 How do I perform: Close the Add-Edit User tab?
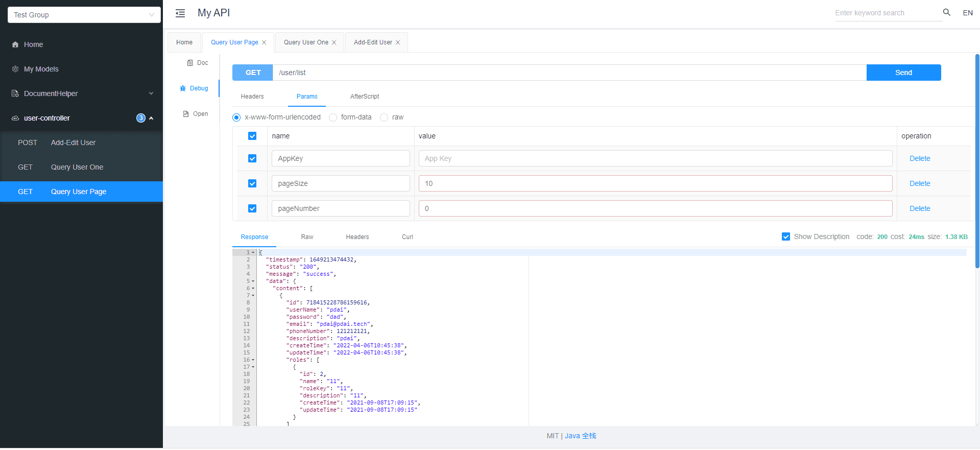point(398,42)
